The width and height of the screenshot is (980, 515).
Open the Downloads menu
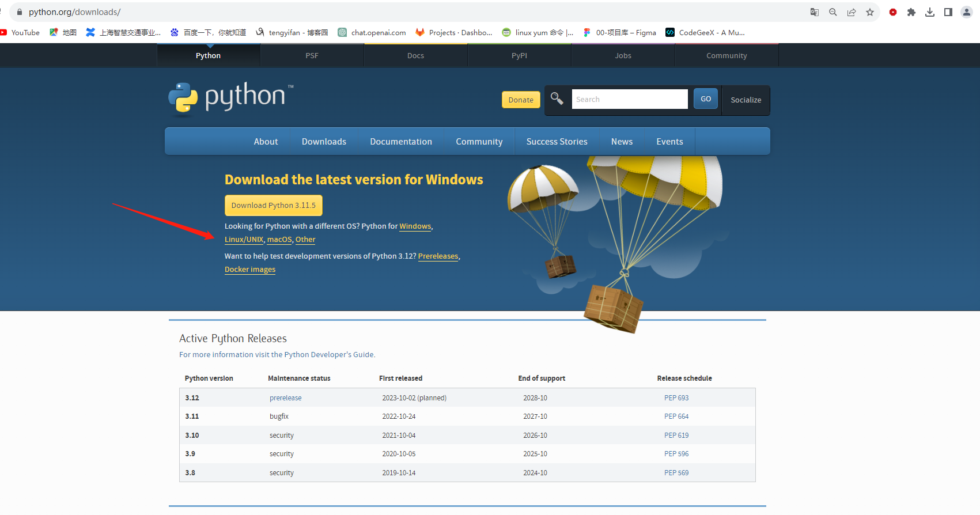click(x=324, y=142)
